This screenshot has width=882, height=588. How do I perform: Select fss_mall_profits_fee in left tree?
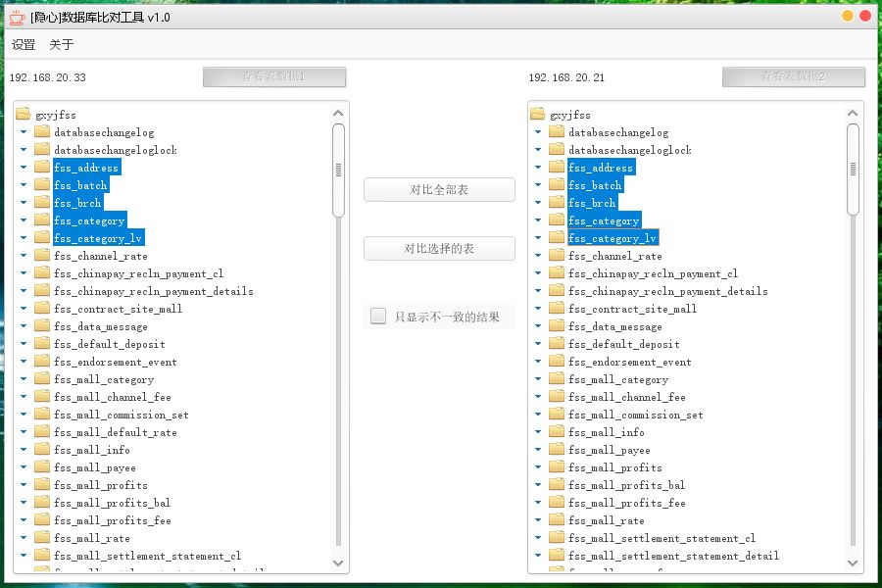(x=113, y=520)
